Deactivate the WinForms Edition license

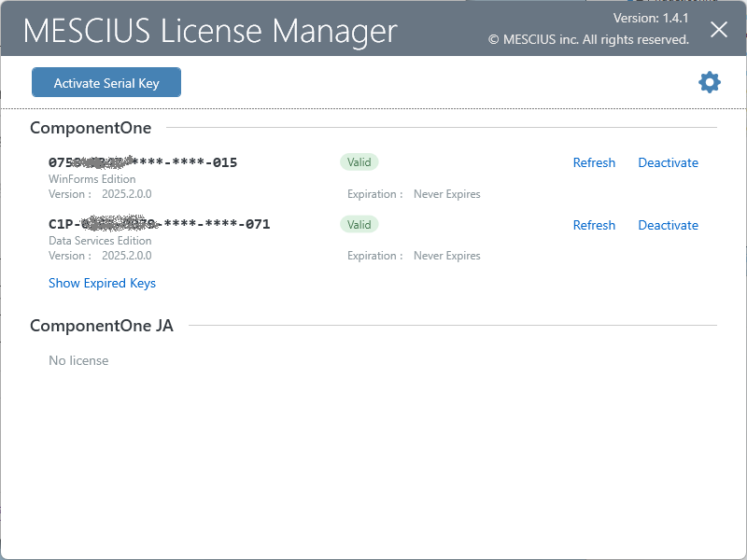[x=668, y=162]
